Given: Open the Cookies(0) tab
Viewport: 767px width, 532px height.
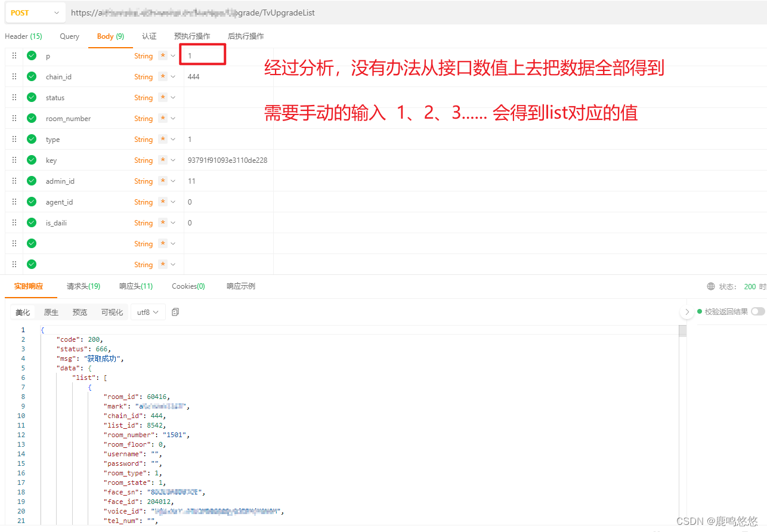Looking at the screenshot, I should click(188, 286).
